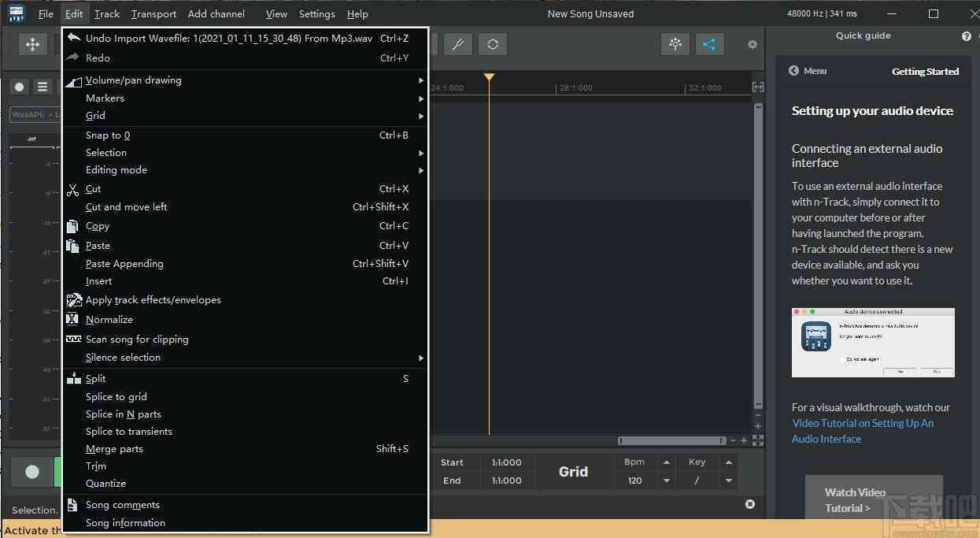This screenshot has width=980, height=538.
Task: Click Apply track effects icon
Action: coord(74,300)
